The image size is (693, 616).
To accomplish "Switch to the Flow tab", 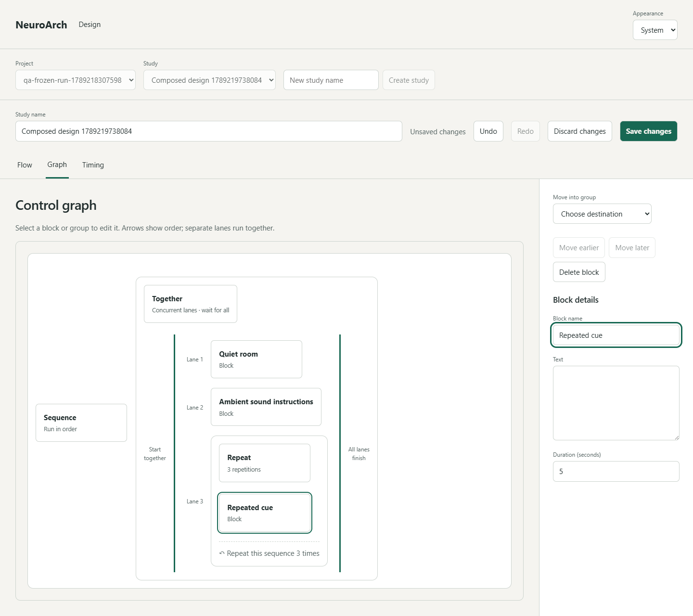I will (25, 165).
